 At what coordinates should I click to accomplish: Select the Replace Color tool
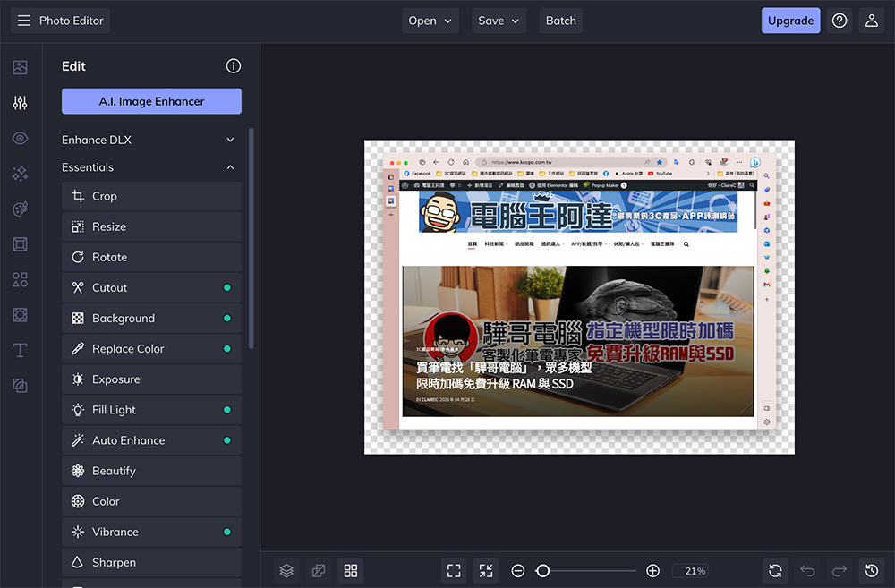[x=151, y=349]
